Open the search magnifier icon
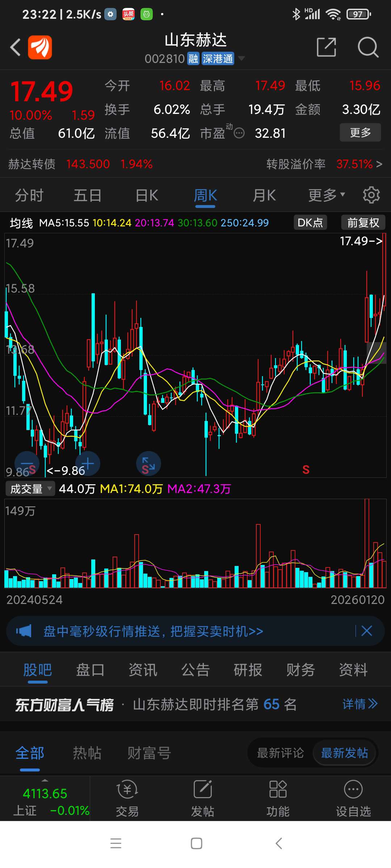Screen dimensions: 391x868 point(368,47)
